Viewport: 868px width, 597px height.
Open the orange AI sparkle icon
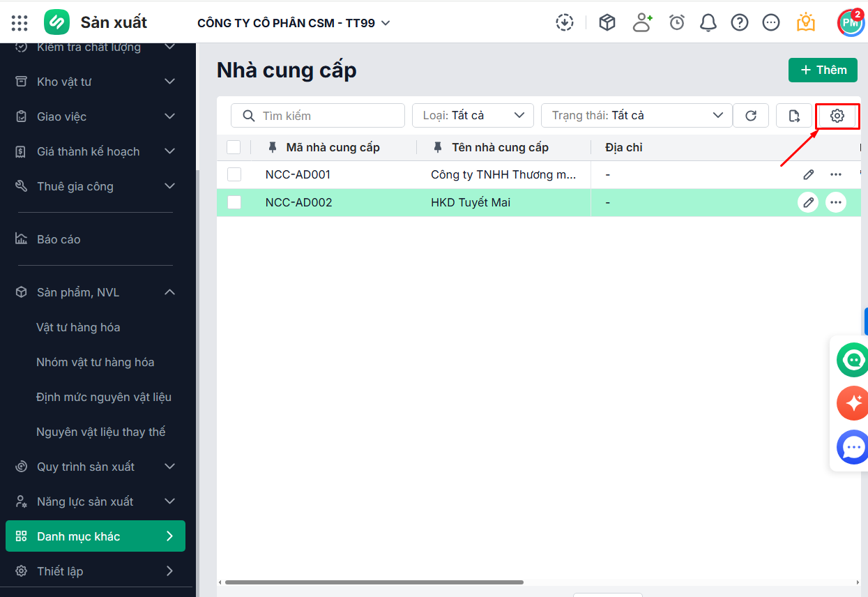click(853, 403)
